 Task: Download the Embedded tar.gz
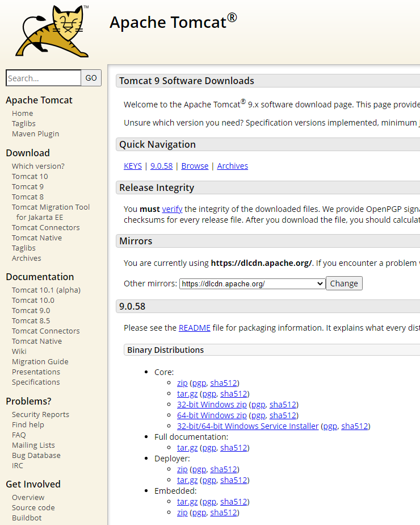(187, 502)
